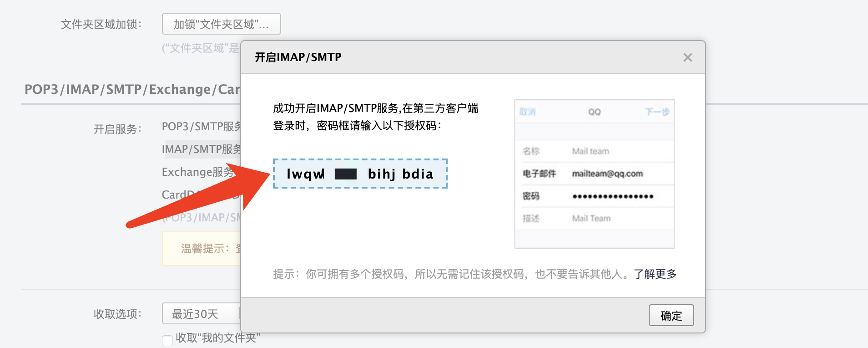Screen dimensions: 868x348
Task: Click the 温馨提示 notice box
Action: click(x=202, y=249)
